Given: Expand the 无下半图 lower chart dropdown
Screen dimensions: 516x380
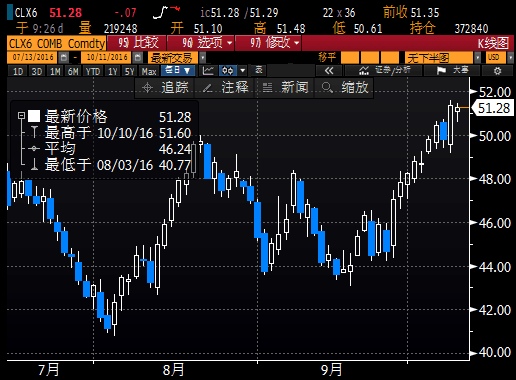Looking at the screenshot, I should (478, 58).
